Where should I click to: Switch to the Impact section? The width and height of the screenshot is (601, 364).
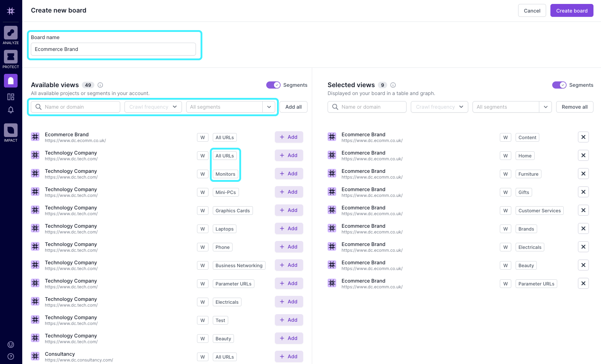click(10, 130)
